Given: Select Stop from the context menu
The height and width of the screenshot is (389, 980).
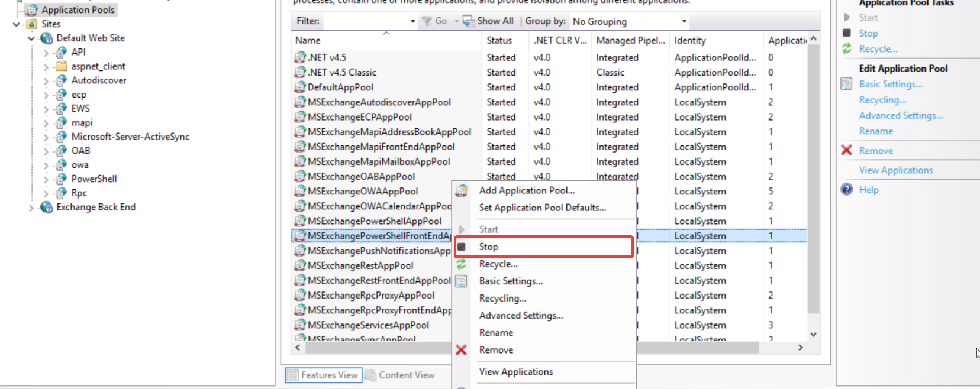Looking at the screenshot, I should coord(489,247).
